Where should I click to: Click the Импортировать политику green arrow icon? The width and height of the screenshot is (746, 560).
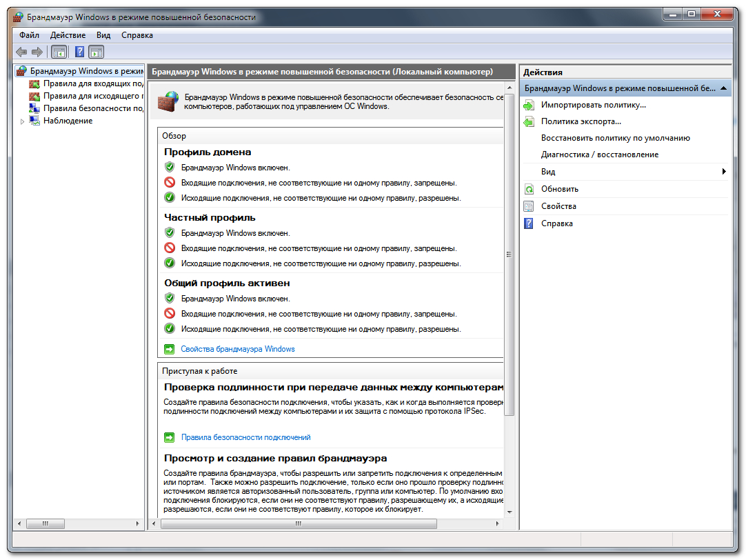[529, 105]
